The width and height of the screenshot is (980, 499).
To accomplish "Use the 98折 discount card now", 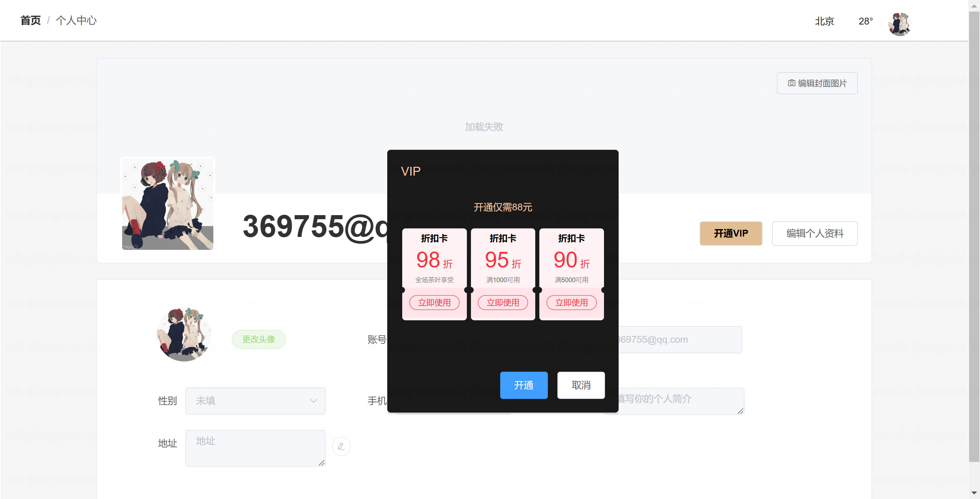I will coord(434,302).
